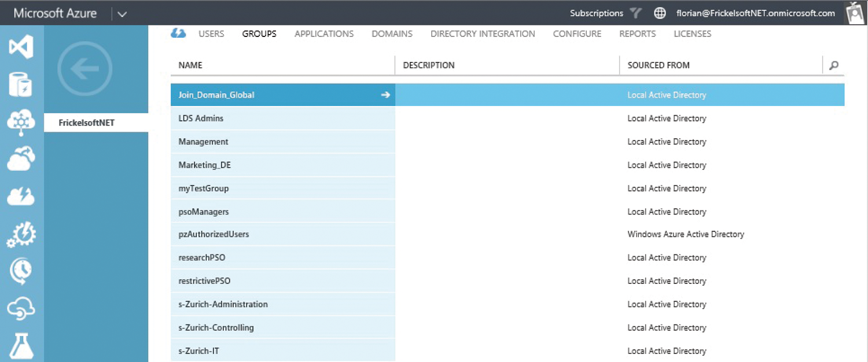Click the Scheduler clock icon in sidebar
This screenshot has width=868, height=362.
point(21,271)
